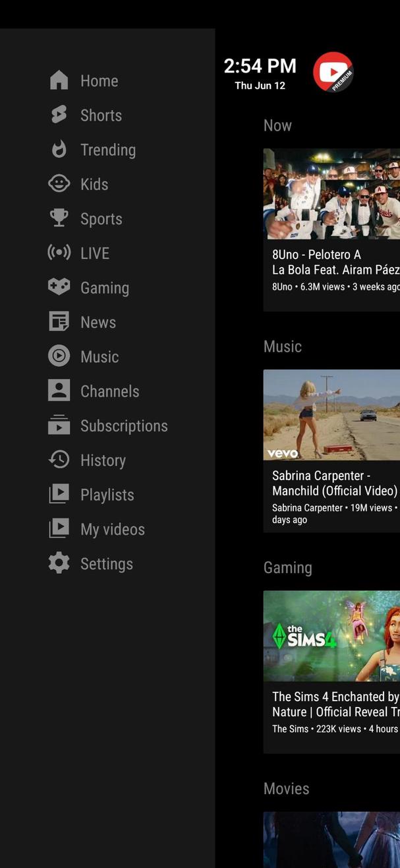Open the History menu label
400x868 pixels.
pyautogui.click(x=103, y=460)
